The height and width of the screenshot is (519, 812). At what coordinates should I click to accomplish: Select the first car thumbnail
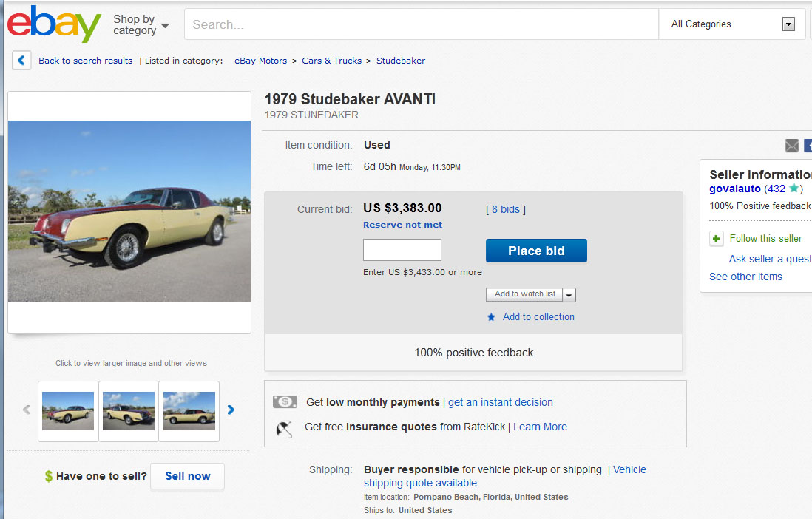[x=68, y=411]
